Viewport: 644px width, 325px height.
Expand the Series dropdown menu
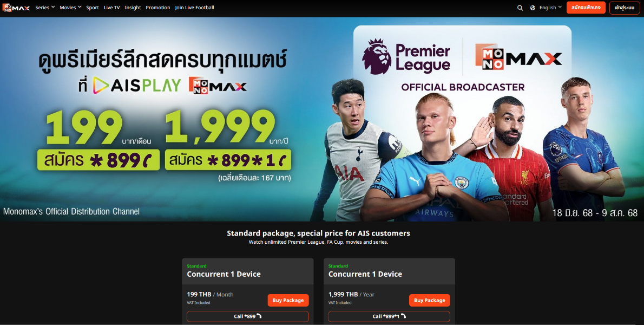45,8
